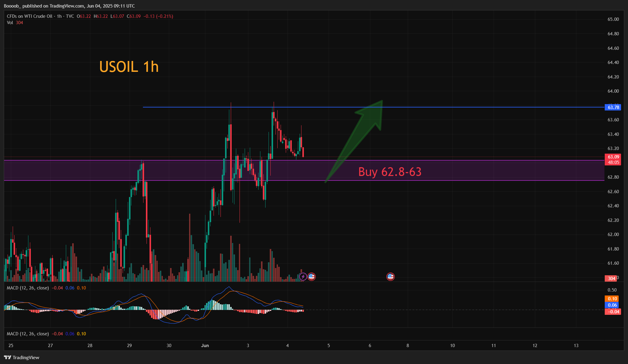Image resolution: width=628 pixels, height=364 pixels.
Task: Click the 65.00 price axis label
Action: (x=613, y=19)
